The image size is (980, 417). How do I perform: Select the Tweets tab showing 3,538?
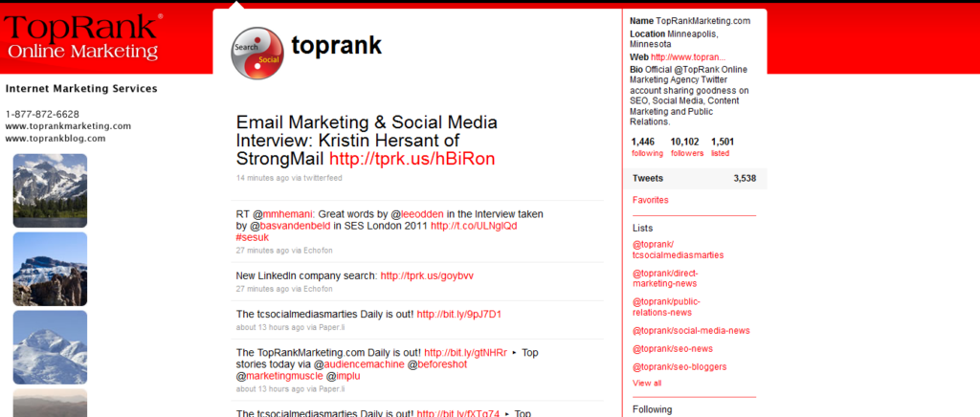tap(695, 179)
